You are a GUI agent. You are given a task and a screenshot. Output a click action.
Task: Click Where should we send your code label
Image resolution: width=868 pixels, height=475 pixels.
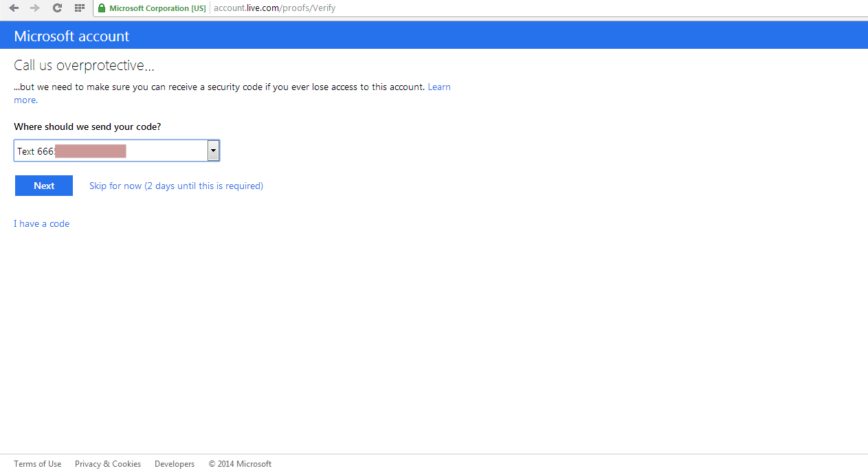click(x=87, y=127)
